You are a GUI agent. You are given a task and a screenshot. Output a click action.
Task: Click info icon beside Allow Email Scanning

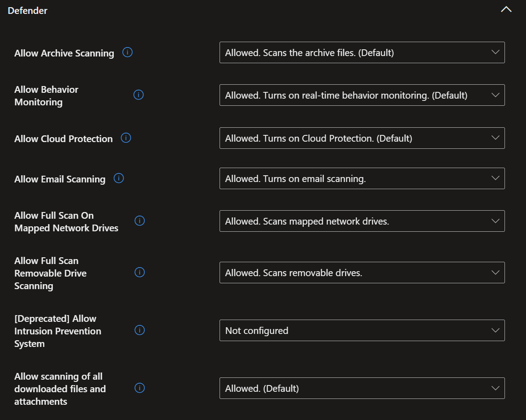(x=119, y=178)
